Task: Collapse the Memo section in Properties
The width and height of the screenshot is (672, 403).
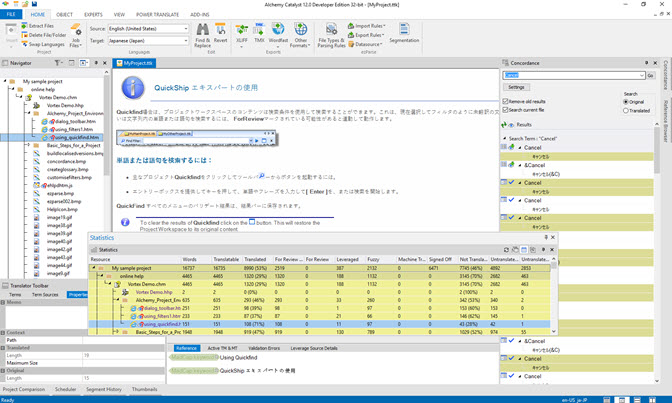Action: click(x=3, y=302)
